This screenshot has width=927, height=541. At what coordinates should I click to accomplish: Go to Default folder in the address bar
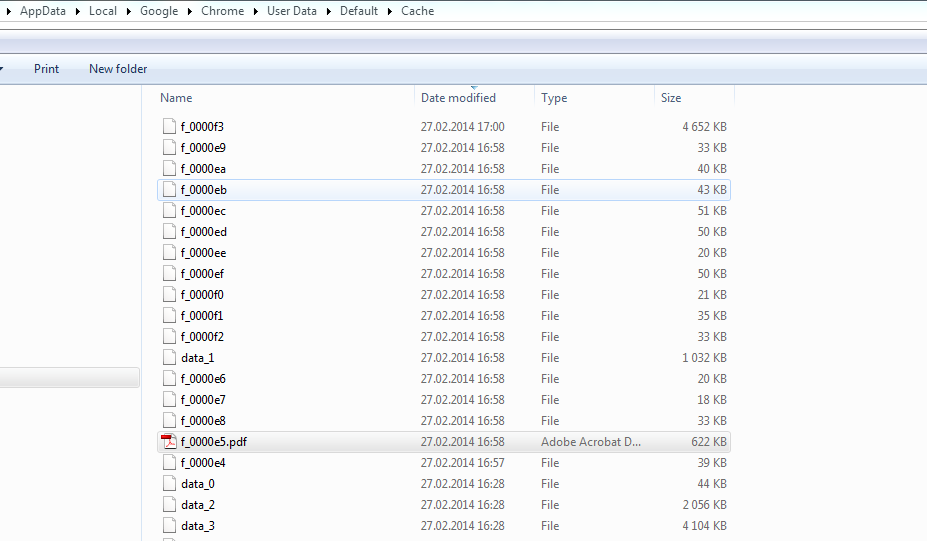click(x=358, y=11)
